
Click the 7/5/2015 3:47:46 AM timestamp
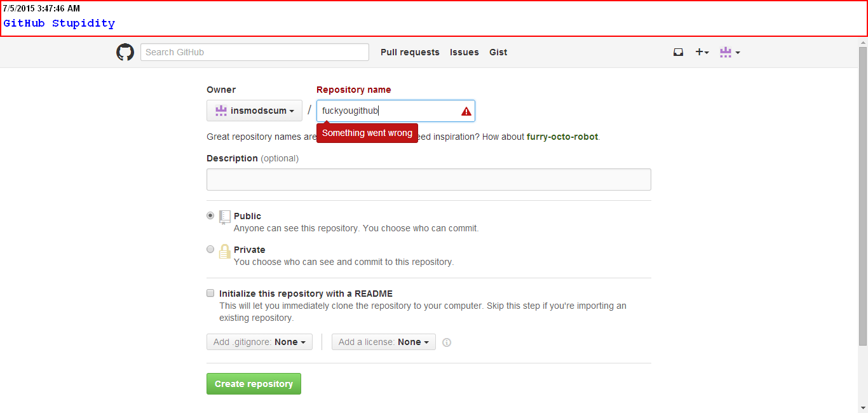pos(41,9)
